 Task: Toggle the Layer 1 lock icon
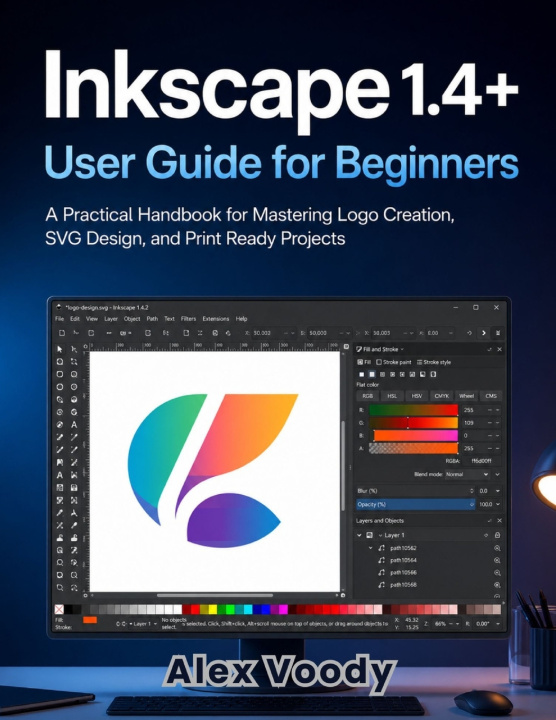pyautogui.click(x=497, y=535)
